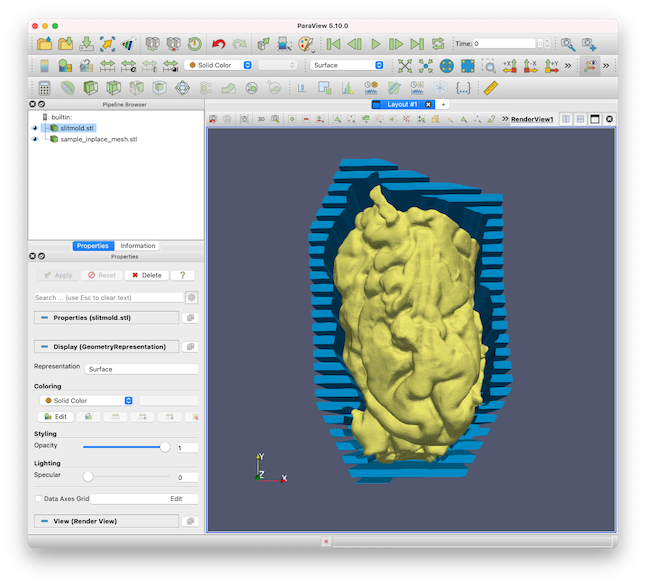Viewport: 646px width, 585px height.
Task: Click the Open file folder icon
Action: coord(44,44)
